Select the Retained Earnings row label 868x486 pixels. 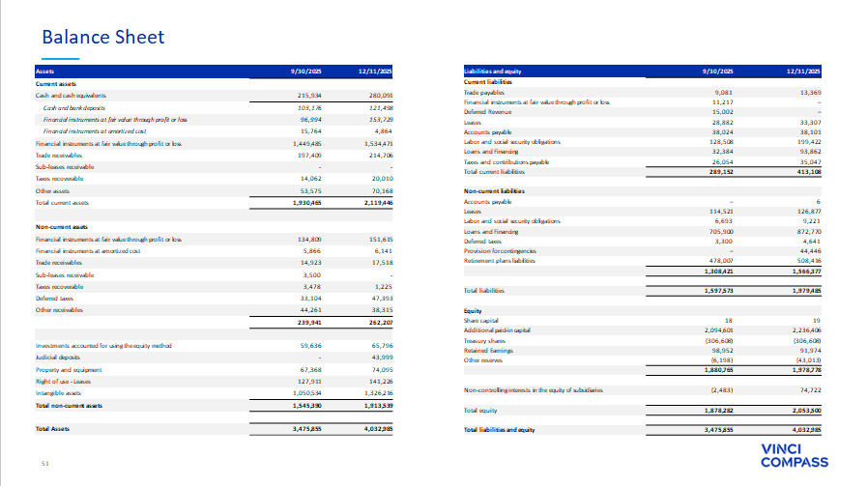tap(488, 349)
